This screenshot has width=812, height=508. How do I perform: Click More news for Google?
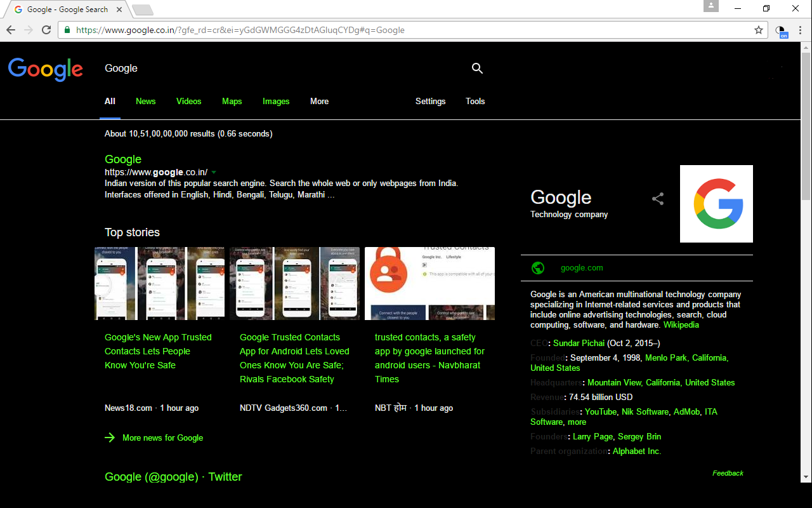click(x=162, y=438)
